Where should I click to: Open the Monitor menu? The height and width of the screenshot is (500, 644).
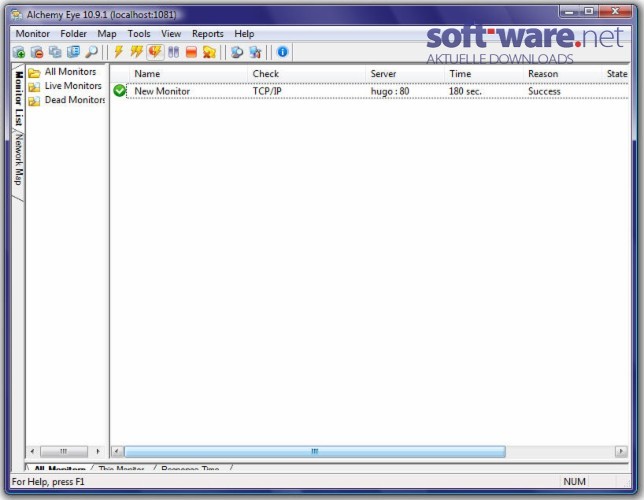tap(32, 34)
